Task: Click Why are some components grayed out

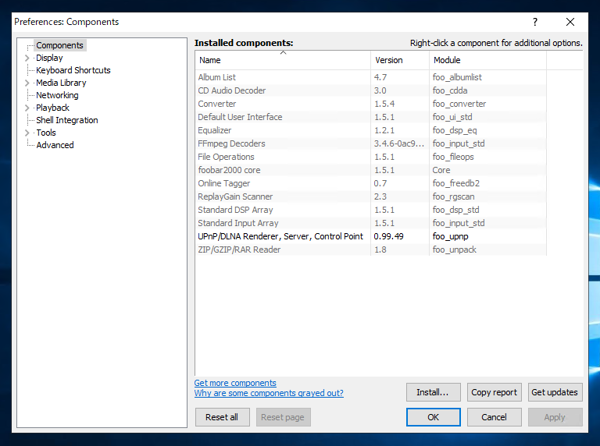Action: click(268, 394)
